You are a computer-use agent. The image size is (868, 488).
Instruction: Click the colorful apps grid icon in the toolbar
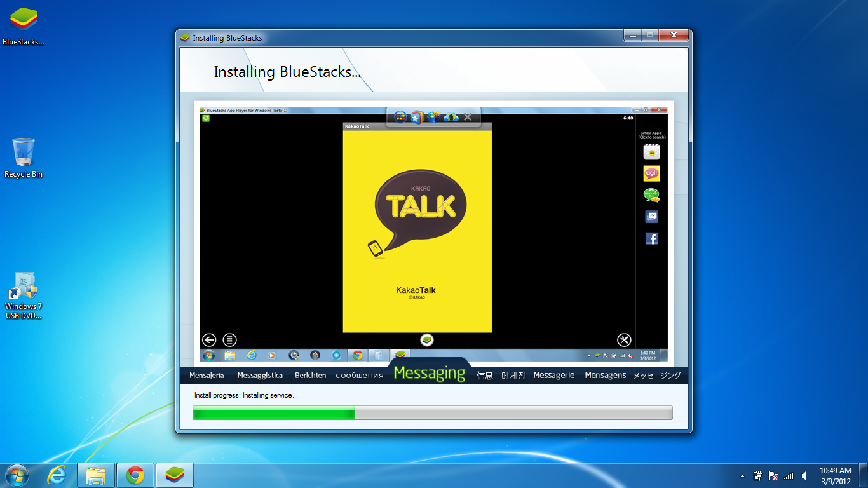pos(400,117)
